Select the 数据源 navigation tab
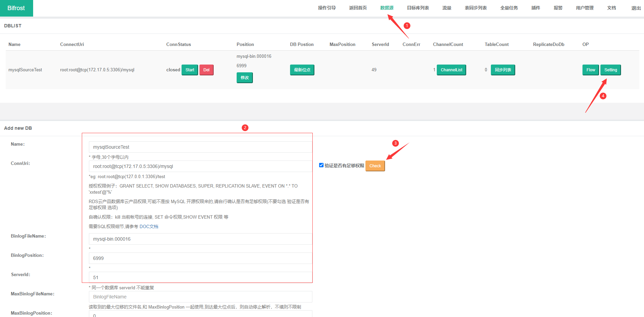 [387, 8]
